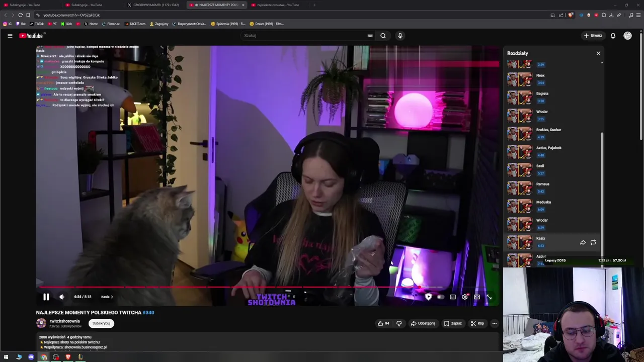644x362 pixels.
Task: Share the Kasix chapter with the arrow icon
Action: [583, 242]
